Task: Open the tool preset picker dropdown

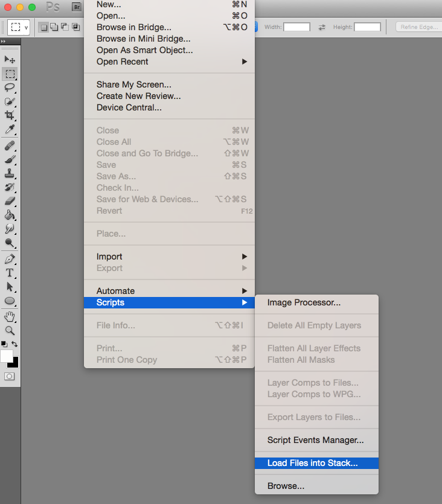Action: (18, 27)
